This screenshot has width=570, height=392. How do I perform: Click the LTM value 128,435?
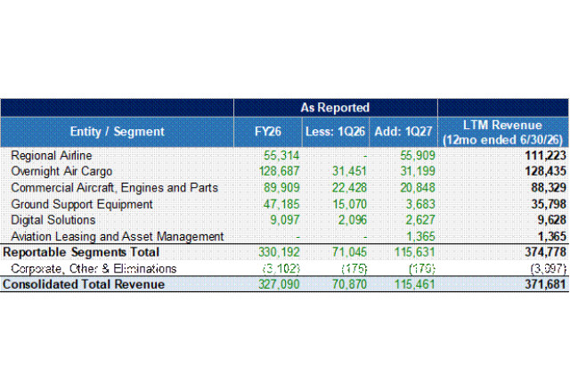pyautogui.click(x=545, y=171)
